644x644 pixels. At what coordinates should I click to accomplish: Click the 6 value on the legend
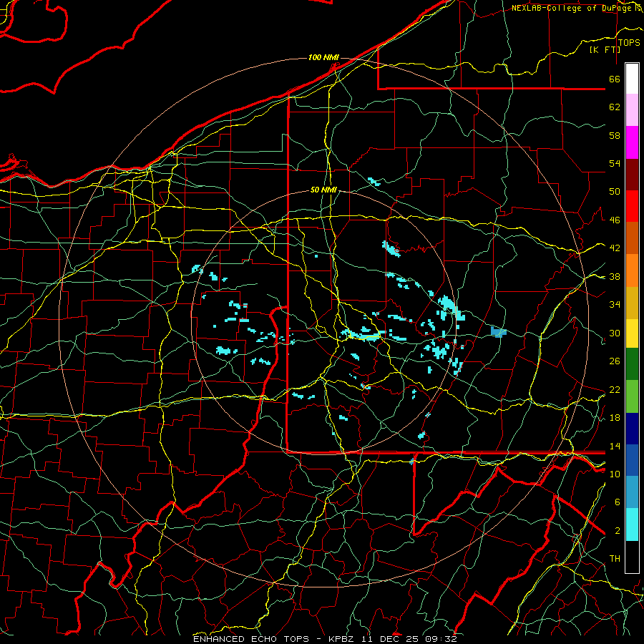617,502
